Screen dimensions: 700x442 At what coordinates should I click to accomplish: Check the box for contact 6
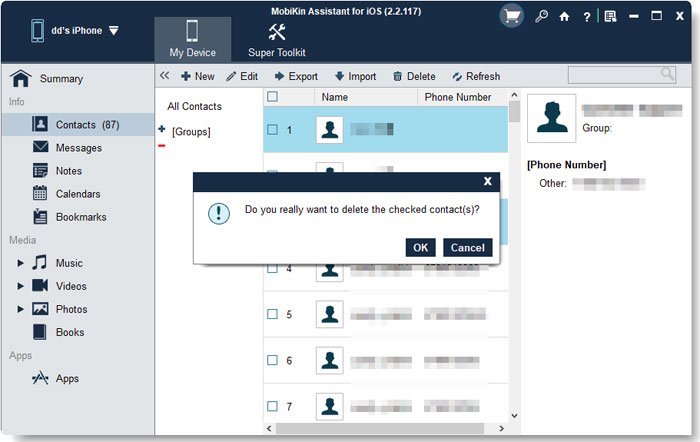point(272,360)
